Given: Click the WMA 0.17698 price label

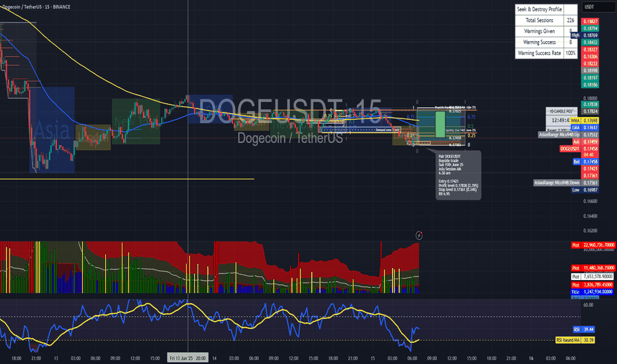Looking at the screenshot, I should [585, 120].
